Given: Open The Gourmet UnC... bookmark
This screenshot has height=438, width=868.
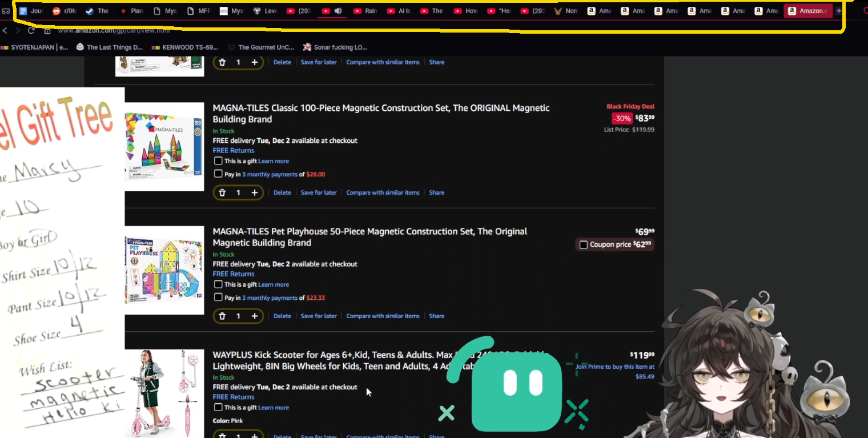Looking at the screenshot, I should 261,47.
